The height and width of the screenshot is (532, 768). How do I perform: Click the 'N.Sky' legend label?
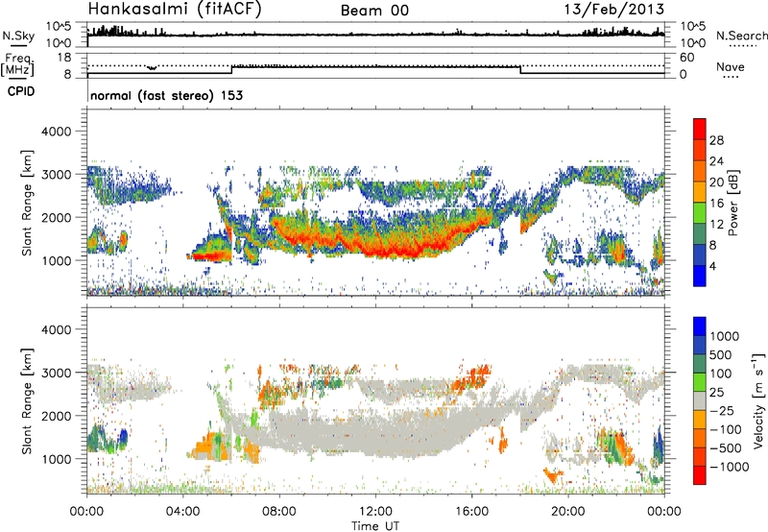(x=18, y=36)
